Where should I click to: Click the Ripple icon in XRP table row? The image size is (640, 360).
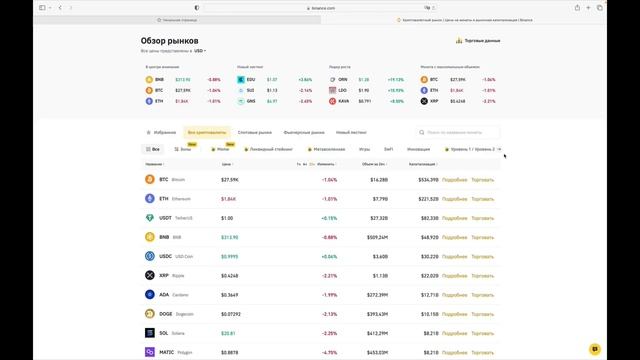[x=150, y=275]
